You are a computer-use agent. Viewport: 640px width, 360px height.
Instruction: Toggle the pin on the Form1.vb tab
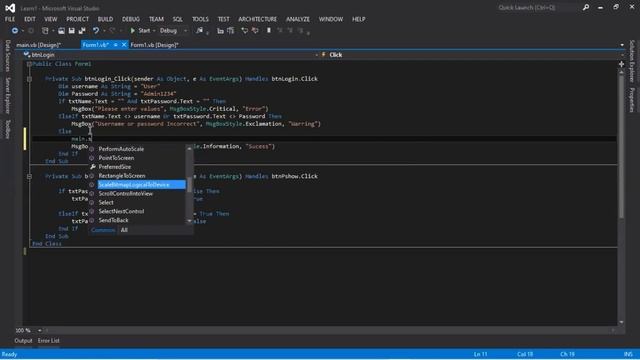[x=116, y=45]
